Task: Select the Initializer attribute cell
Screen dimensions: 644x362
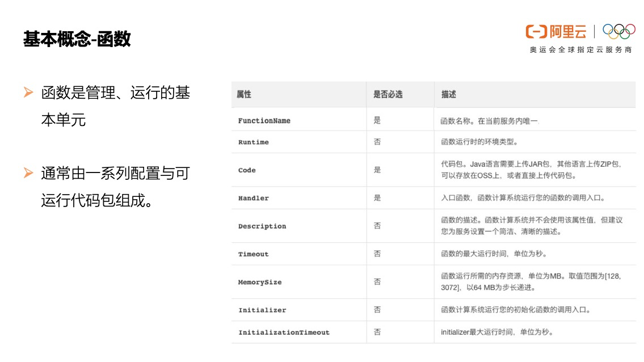Action: click(262, 310)
